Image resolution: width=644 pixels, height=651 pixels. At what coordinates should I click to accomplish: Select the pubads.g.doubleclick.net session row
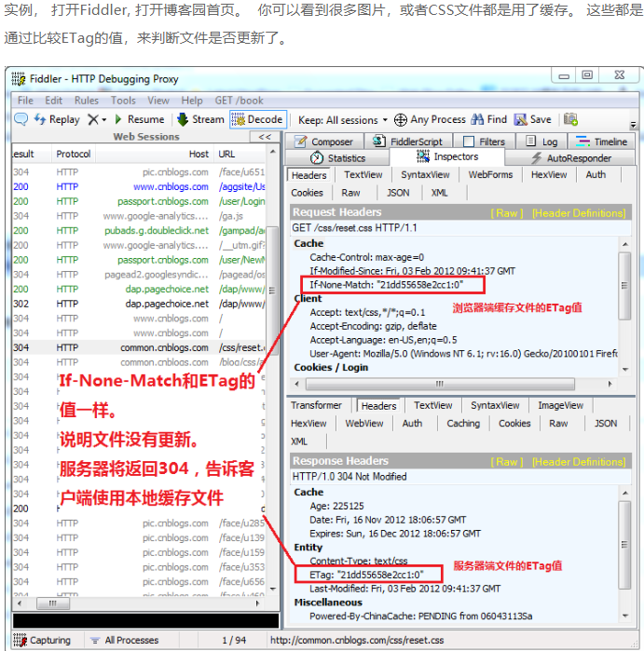pos(139,230)
